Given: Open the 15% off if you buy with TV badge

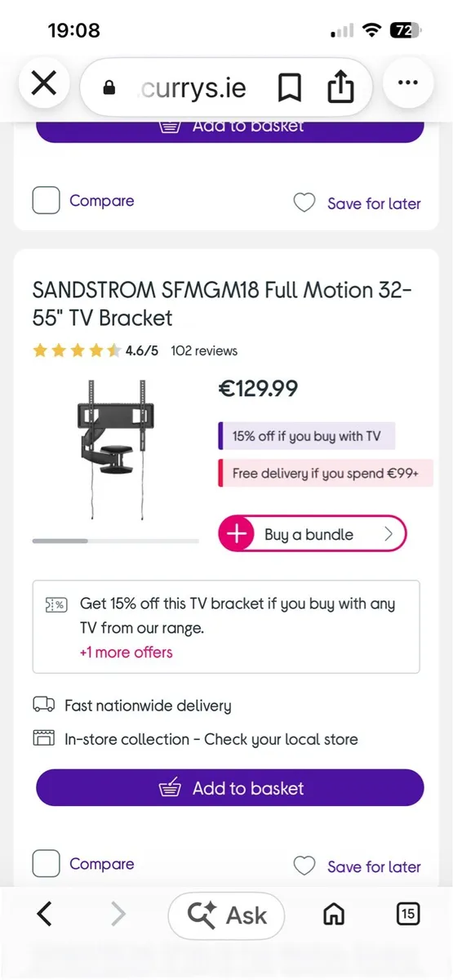Looking at the screenshot, I should 306,436.
